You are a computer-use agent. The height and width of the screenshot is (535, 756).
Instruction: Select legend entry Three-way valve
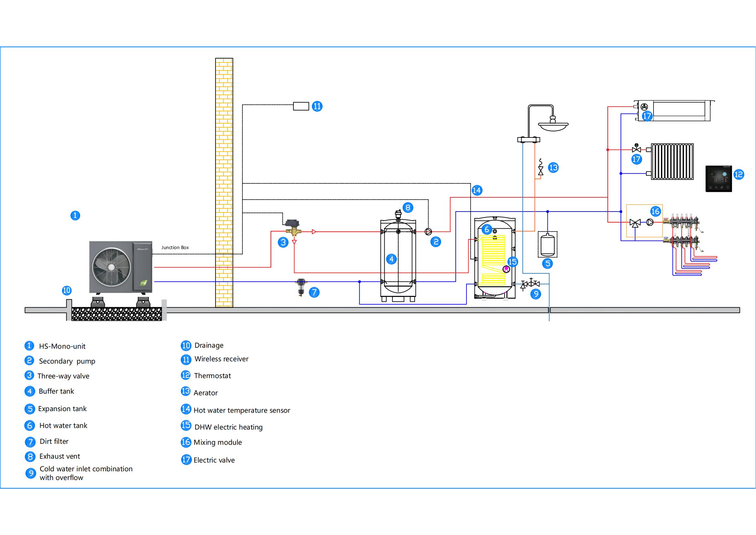coord(63,376)
